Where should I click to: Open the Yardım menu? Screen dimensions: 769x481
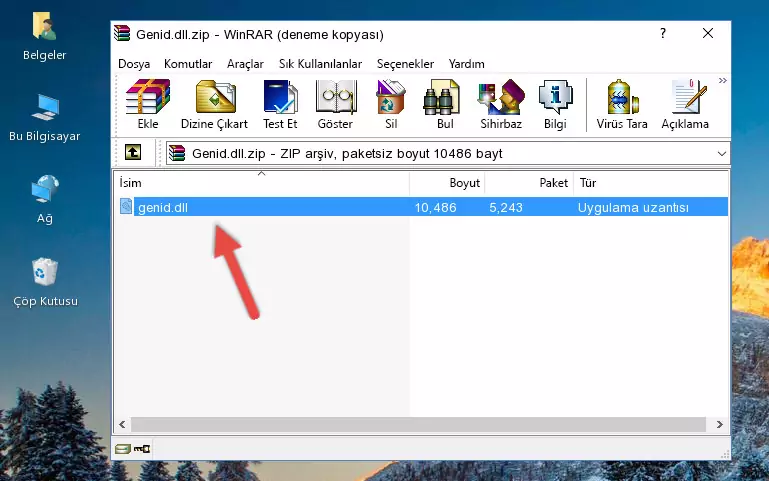[466, 64]
